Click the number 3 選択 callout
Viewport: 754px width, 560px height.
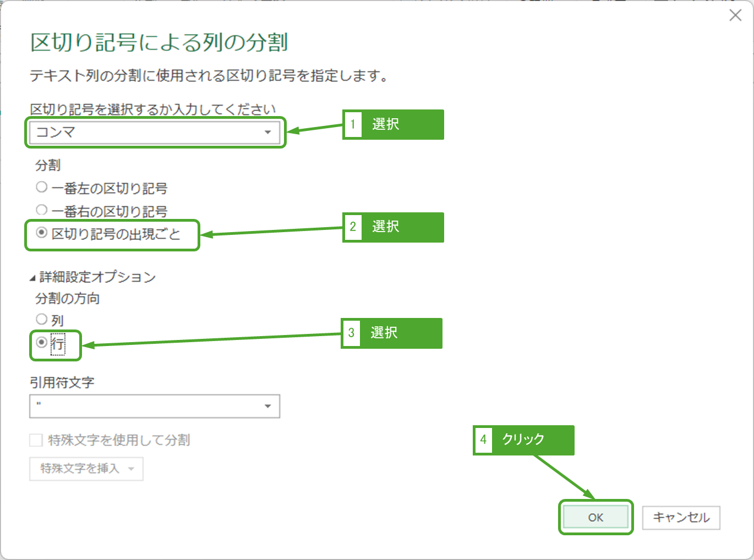tap(391, 333)
